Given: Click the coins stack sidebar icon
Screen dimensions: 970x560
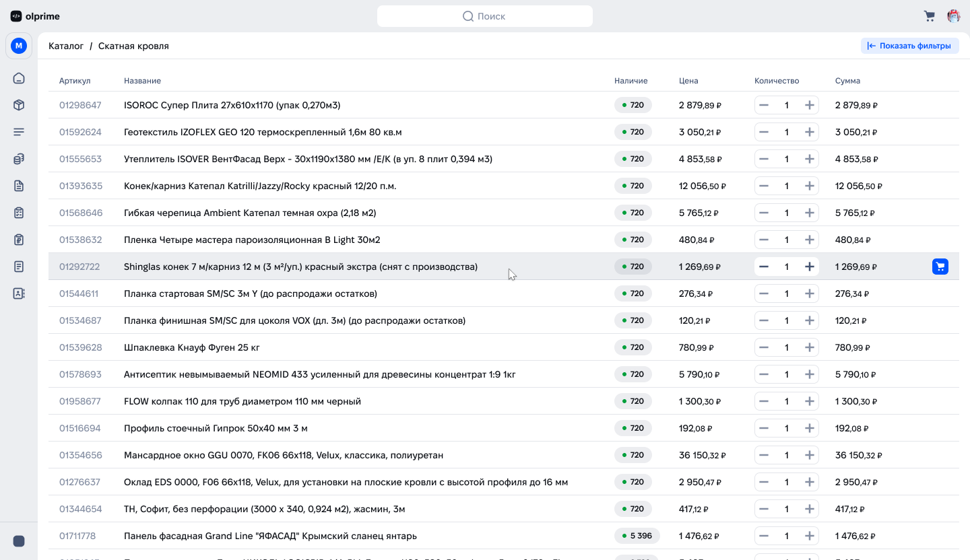Looking at the screenshot, I should [x=19, y=159].
